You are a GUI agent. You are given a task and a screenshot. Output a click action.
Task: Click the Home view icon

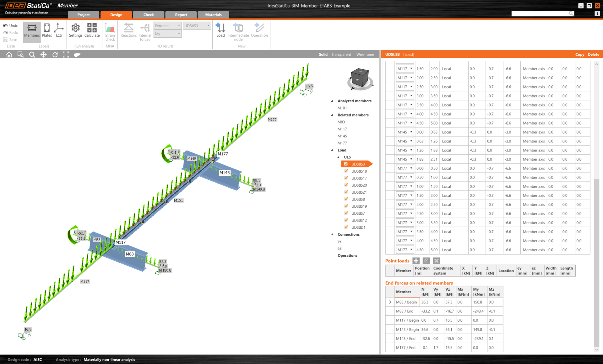coord(9,55)
